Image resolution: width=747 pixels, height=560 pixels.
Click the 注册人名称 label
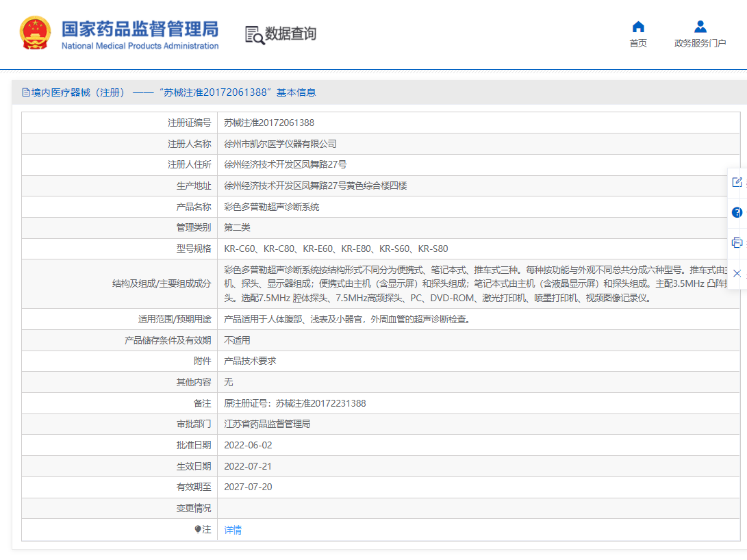[x=189, y=144]
